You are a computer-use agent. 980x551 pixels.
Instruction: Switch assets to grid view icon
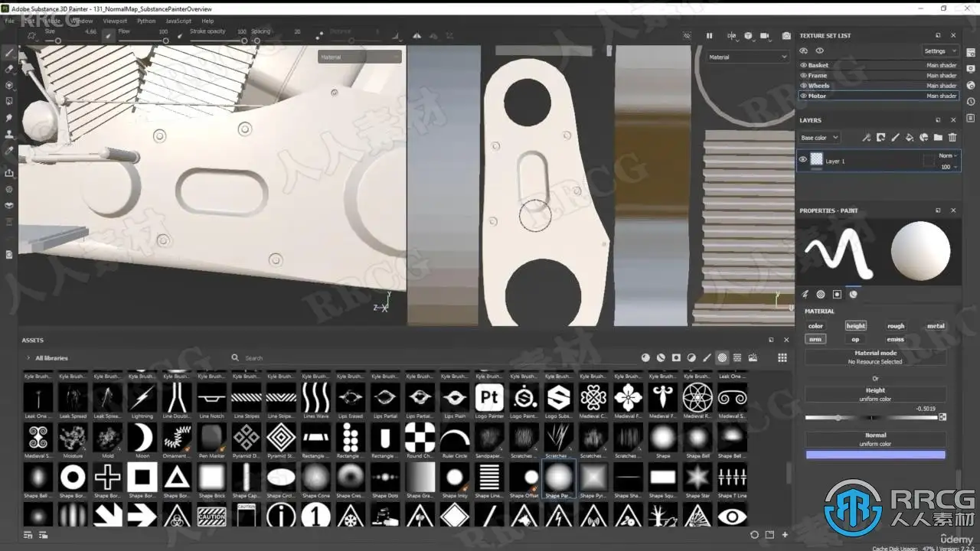782,357
